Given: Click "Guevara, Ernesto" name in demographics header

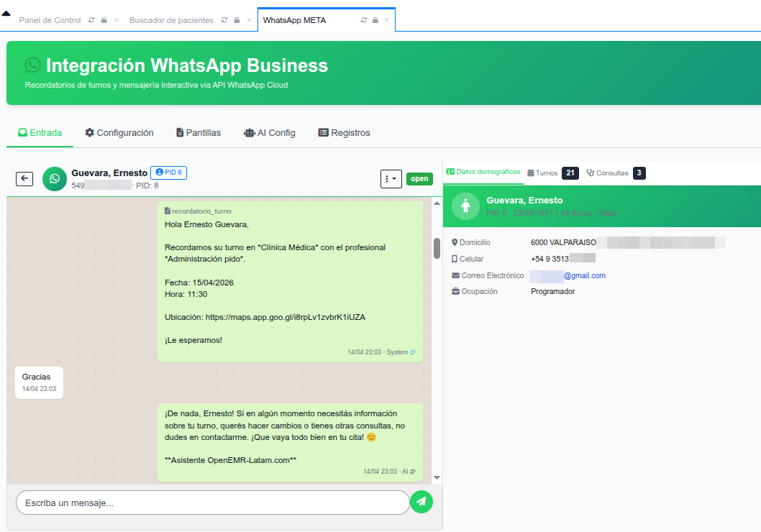Looking at the screenshot, I should [x=524, y=201].
